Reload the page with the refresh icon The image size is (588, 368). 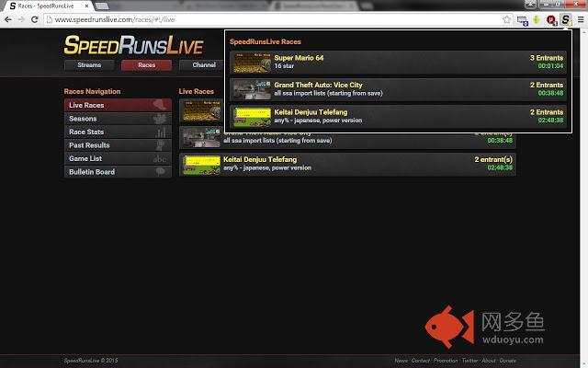coord(35,19)
